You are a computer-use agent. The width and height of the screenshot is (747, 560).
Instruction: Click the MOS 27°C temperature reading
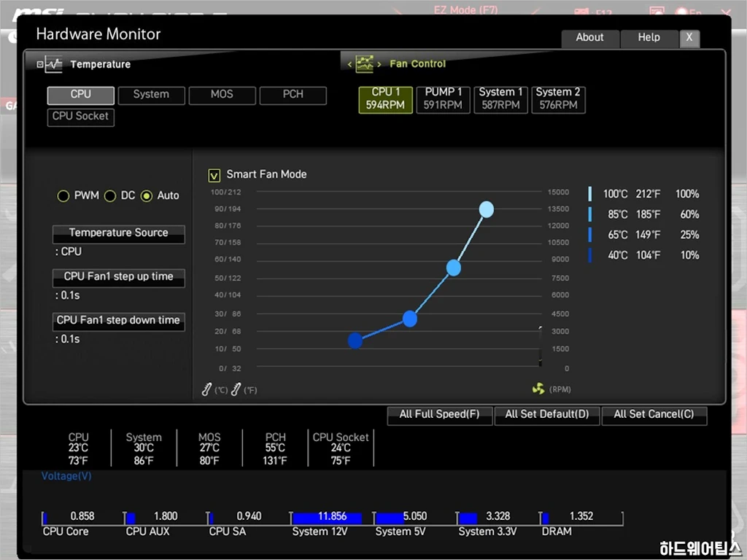tap(209, 448)
